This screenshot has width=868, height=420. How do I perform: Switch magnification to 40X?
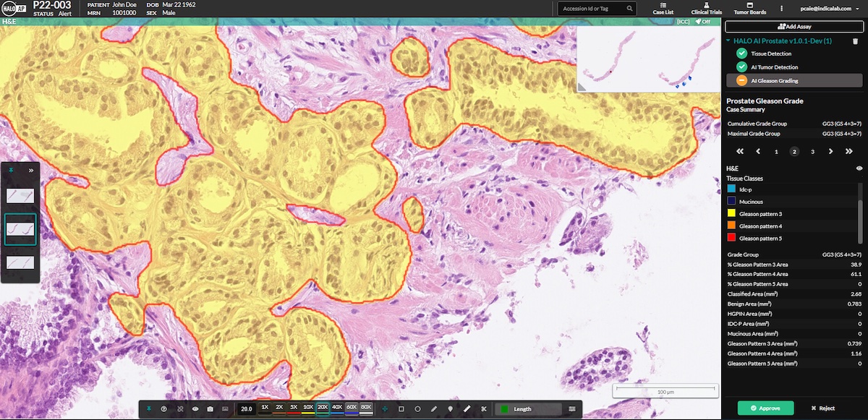[x=336, y=407]
